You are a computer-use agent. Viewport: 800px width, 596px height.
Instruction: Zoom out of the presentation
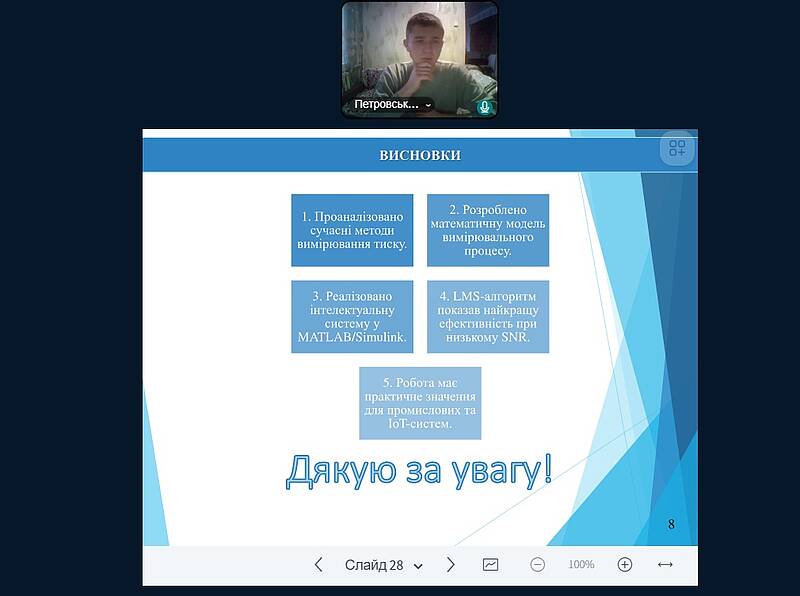[537, 565]
